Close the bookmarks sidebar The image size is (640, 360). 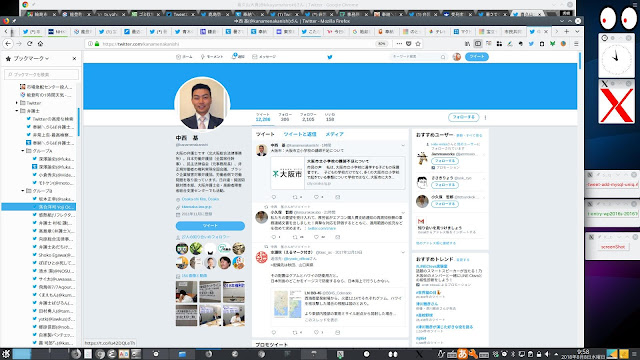[x=74, y=59]
